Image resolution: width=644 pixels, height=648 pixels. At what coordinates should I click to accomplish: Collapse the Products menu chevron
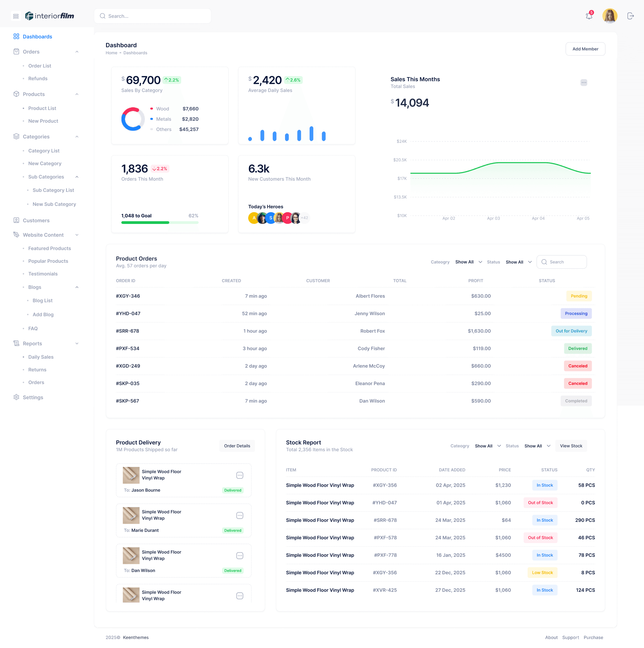click(77, 94)
